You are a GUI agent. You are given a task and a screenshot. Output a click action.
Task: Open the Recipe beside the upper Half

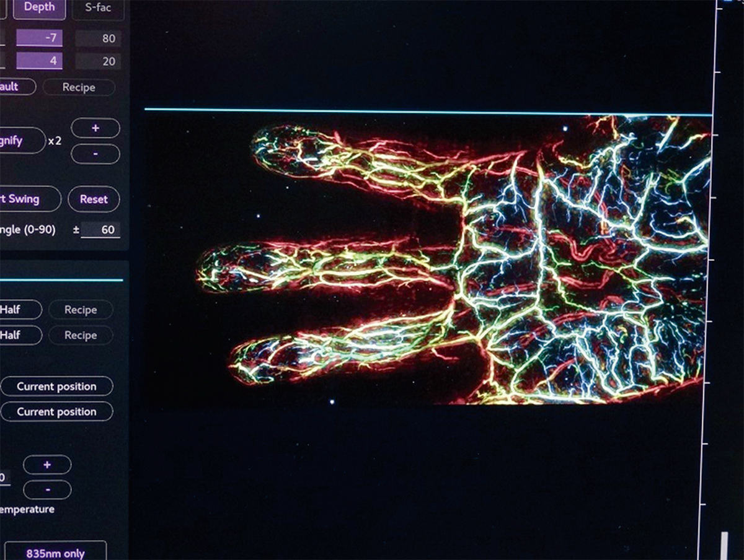(x=81, y=309)
